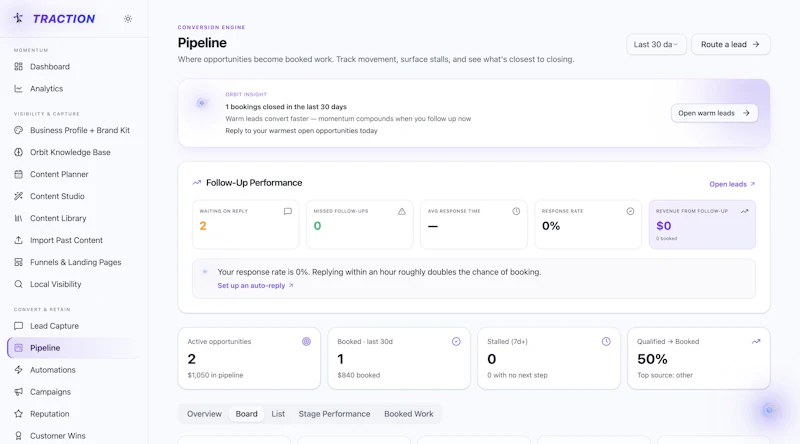800x444 pixels.
Task: Switch to the Board tab
Action: [x=246, y=414]
